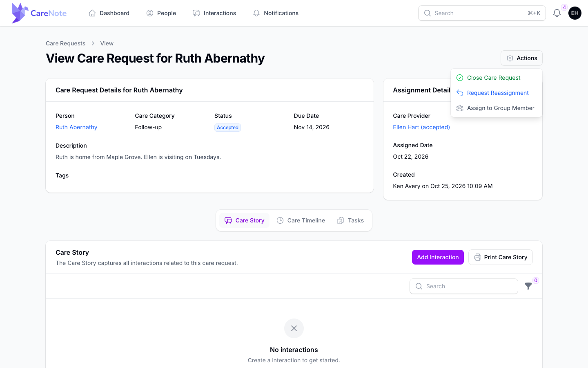Screen dimensions: 588x368
Task: Click the Care Story search field
Action: click(x=464, y=286)
